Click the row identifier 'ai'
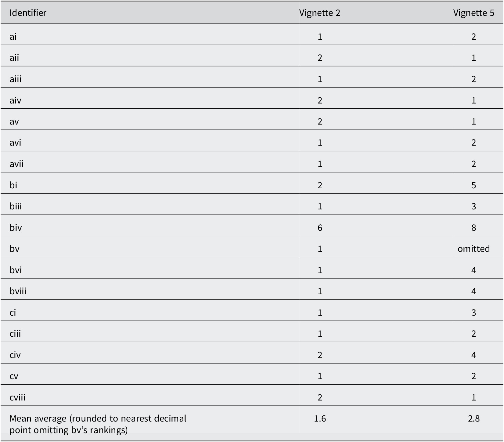Image resolution: width=504 pixels, height=442 pixels. (x=13, y=37)
